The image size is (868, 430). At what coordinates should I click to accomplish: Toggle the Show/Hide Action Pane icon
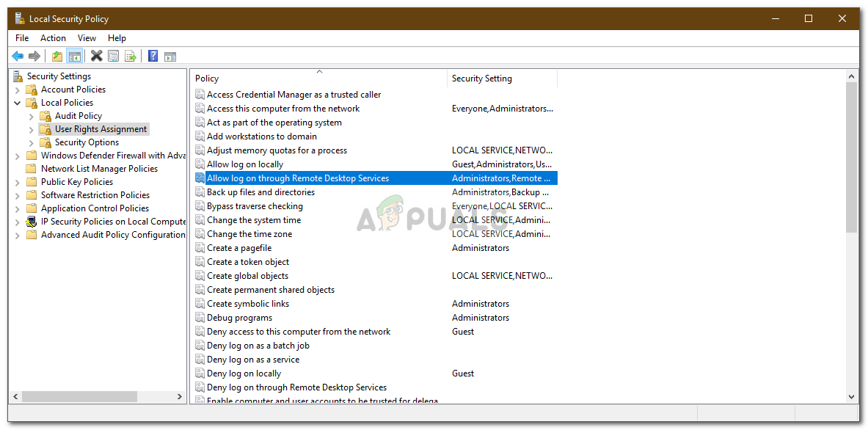point(170,56)
